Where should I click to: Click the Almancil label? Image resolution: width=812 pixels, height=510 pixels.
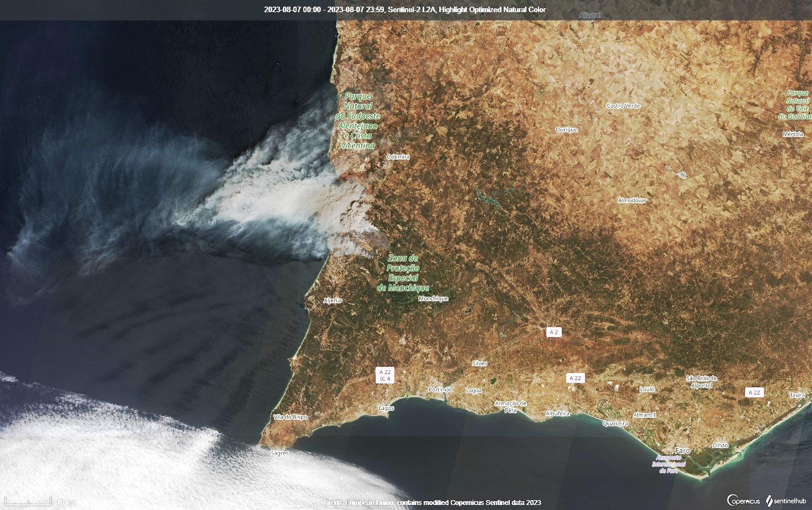644,415
